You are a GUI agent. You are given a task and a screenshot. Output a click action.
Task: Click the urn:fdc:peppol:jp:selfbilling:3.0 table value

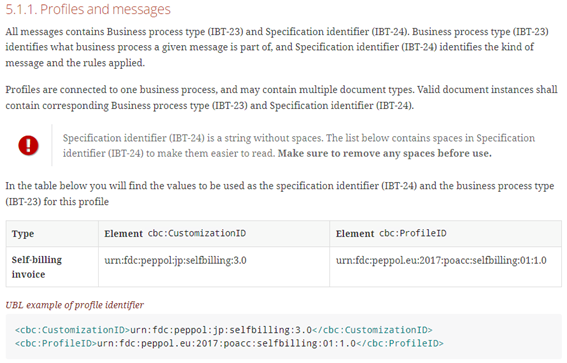point(175,260)
